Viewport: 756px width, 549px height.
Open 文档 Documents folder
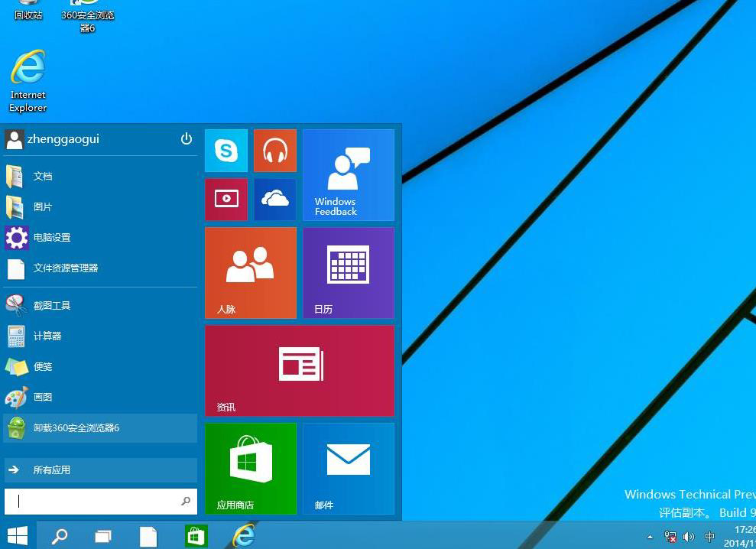click(100, 176)
